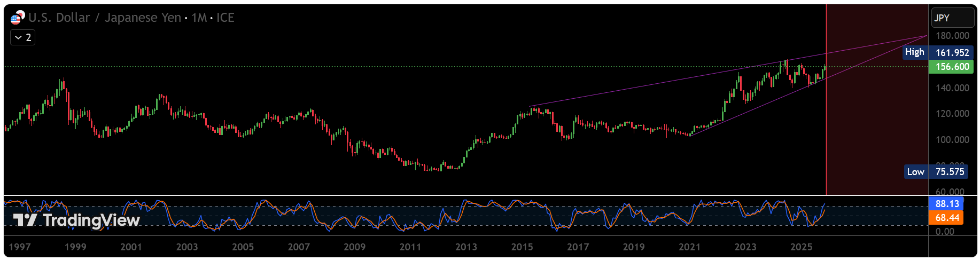Click the 2025 label on the time axis
The height and width of the screenshot is (261, 980).
click(x=801, y=247)
